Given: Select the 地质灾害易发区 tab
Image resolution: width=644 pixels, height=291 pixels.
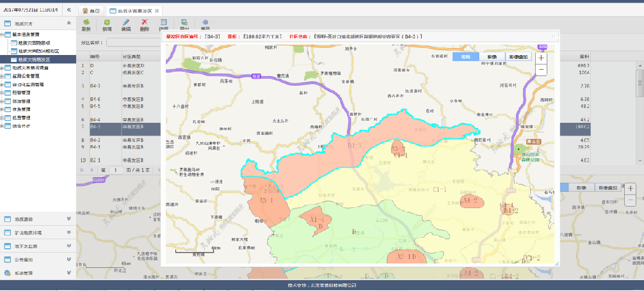Looking at the screenshot, I should [x=134, y=10].
